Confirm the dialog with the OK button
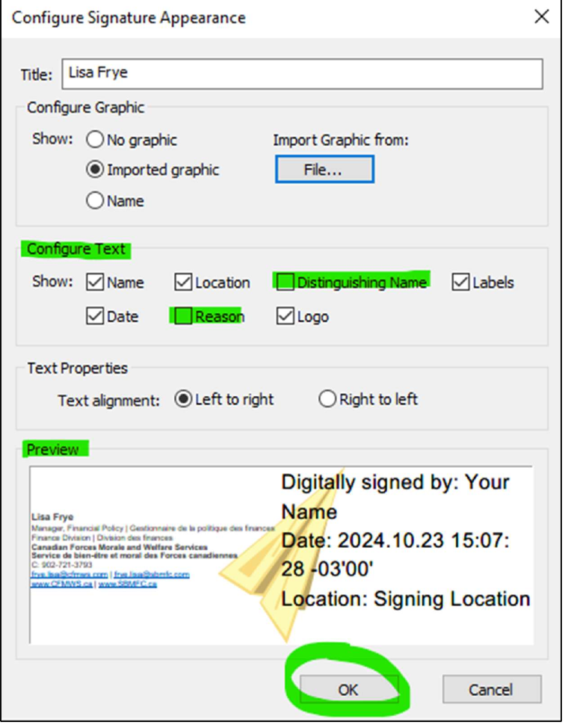Viewport: 568px width, 728px height. click(349, 689)
